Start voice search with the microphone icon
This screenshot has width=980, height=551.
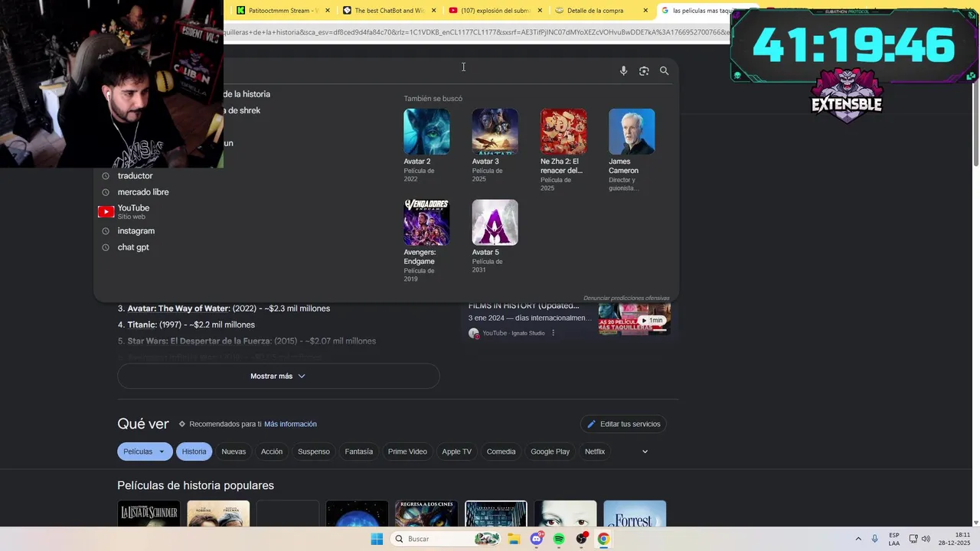[623, 70]
